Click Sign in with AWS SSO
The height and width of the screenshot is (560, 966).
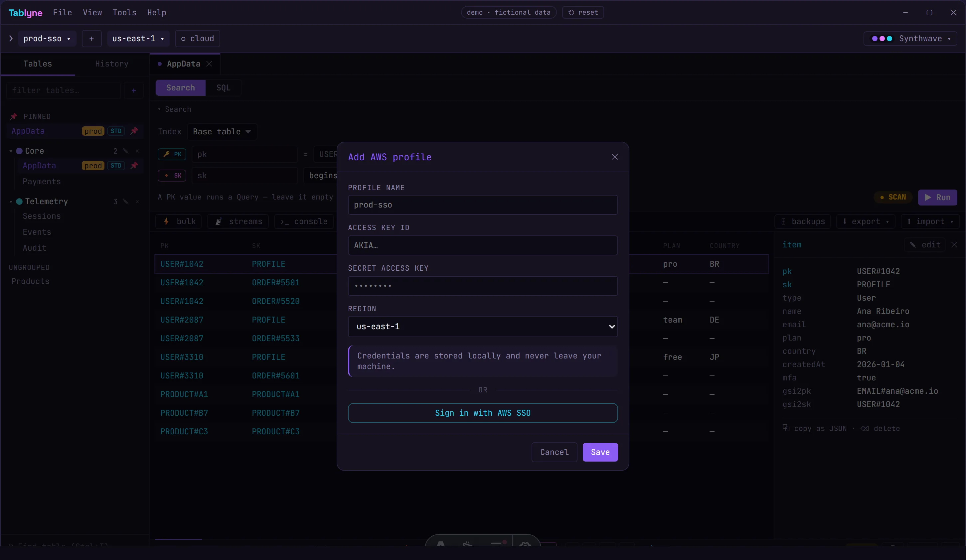click(x=483, y=413)
